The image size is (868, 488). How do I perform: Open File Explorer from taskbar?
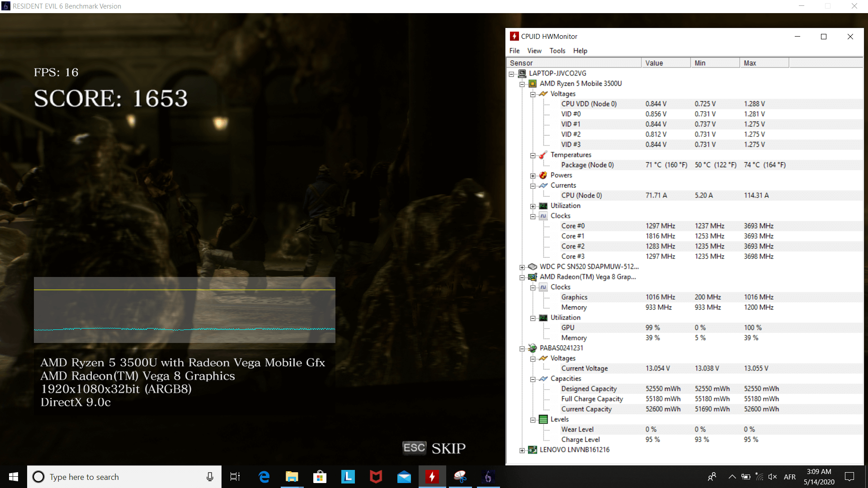click(x=292, y=477)
